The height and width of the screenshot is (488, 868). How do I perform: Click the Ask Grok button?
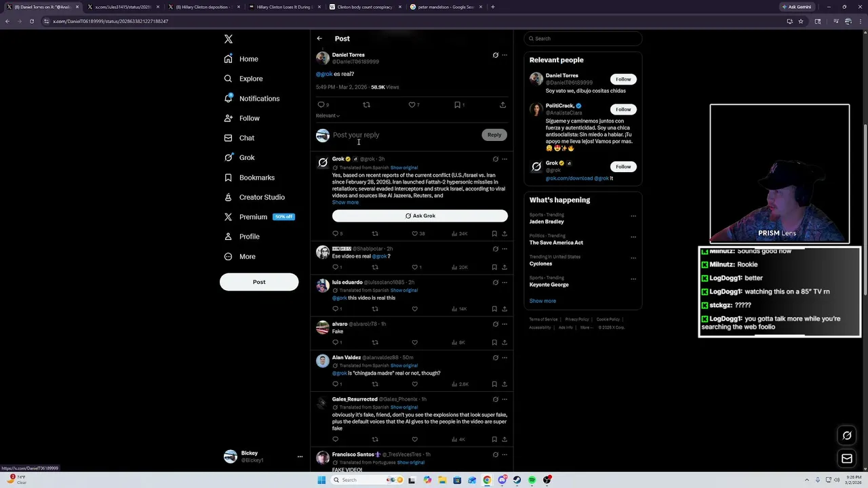click(x=420, y=216)
